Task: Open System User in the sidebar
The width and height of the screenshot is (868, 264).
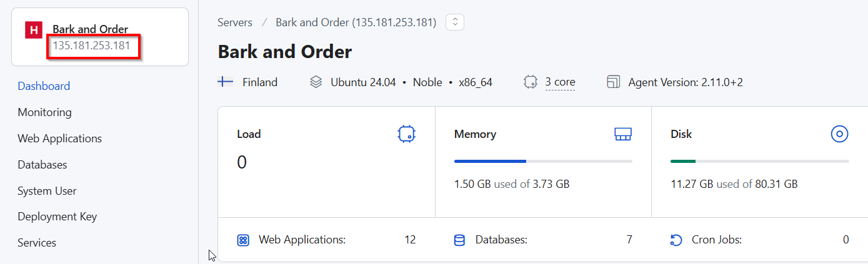Action: pos(47,191)
